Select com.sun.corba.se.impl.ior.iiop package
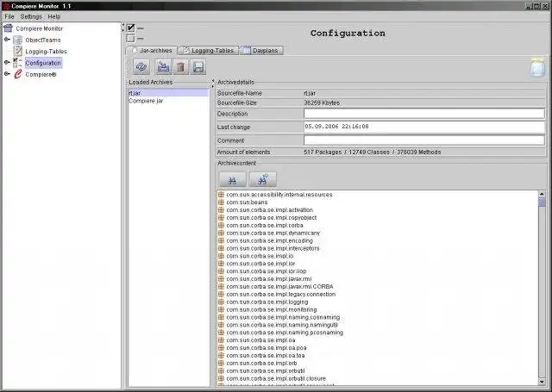Screen dimensions: 552x392 tap(267, 271)
